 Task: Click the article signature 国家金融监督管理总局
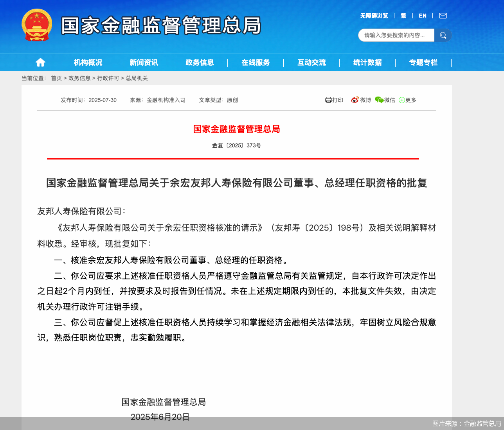coord(164,402)
